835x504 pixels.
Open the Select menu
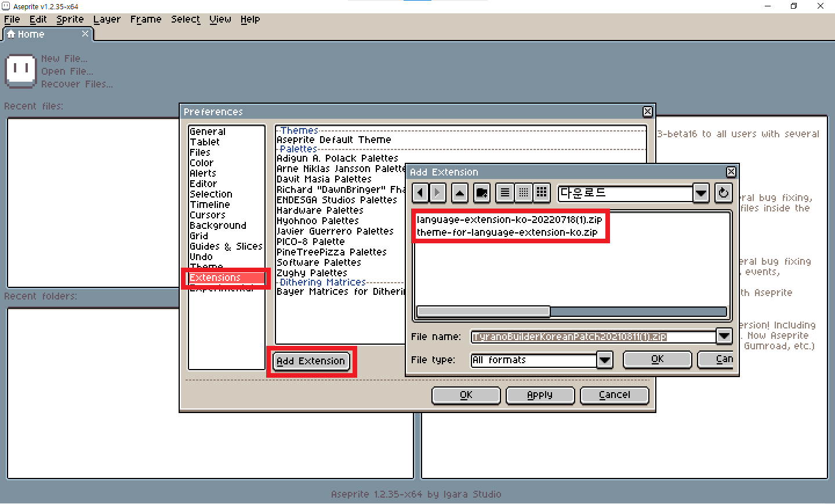pos(186,19)
